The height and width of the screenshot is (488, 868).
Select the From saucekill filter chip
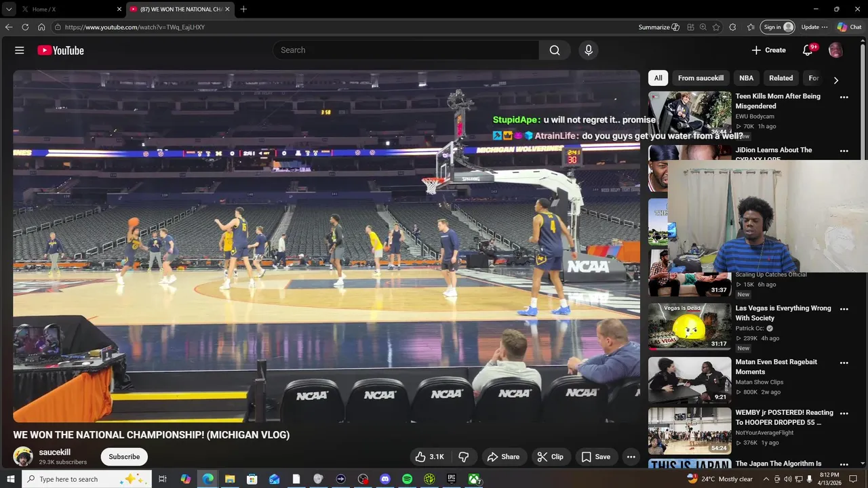(701, 78)
